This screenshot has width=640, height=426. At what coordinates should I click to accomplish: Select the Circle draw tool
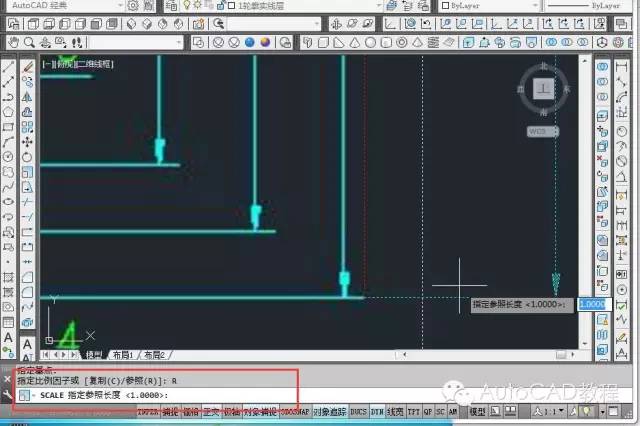pos(8,157)
